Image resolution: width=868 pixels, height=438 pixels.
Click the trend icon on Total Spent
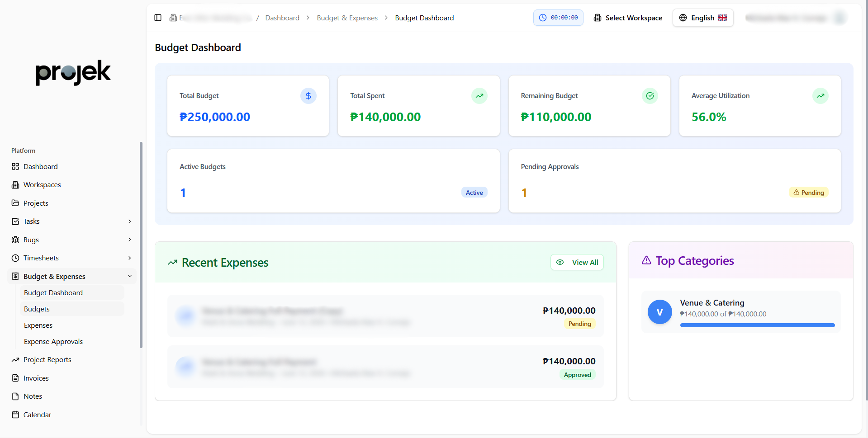coord(479,96)
